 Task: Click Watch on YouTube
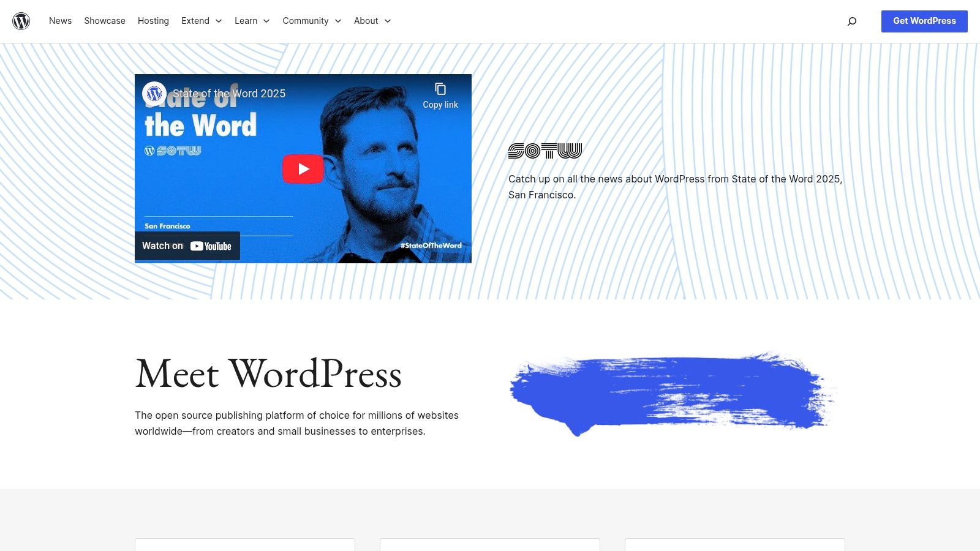(x=187, y=246)
